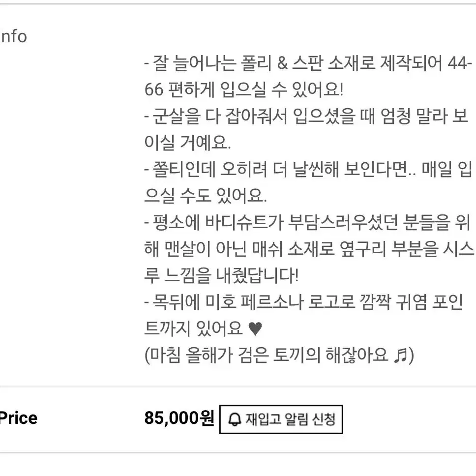Click the Price label
476x476 pixels.
19,418
